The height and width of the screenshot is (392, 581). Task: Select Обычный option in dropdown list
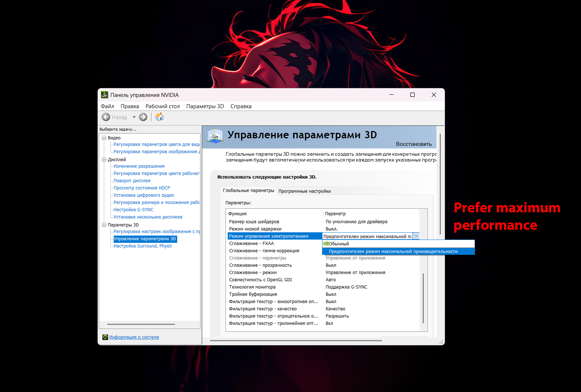(x=398, y=244)
